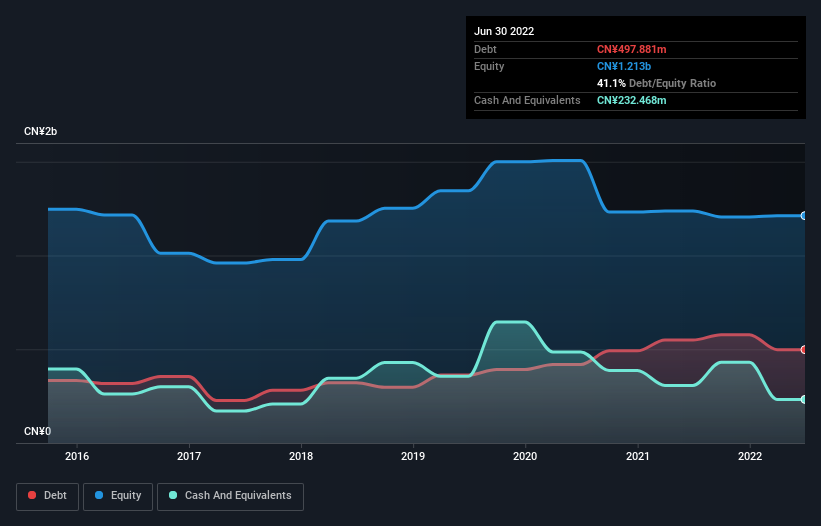Image resolution: width=821 pixels, height=526 pixels.
Task: Click the 2017 x-axis label
Action: click(189, 456)
